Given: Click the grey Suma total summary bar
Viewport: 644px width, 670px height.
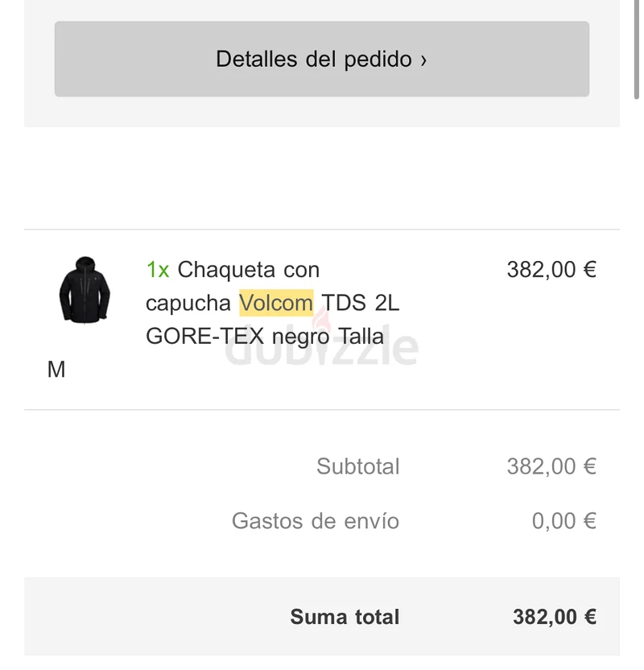Looking at the screenshot, I should tap(321, 617).
